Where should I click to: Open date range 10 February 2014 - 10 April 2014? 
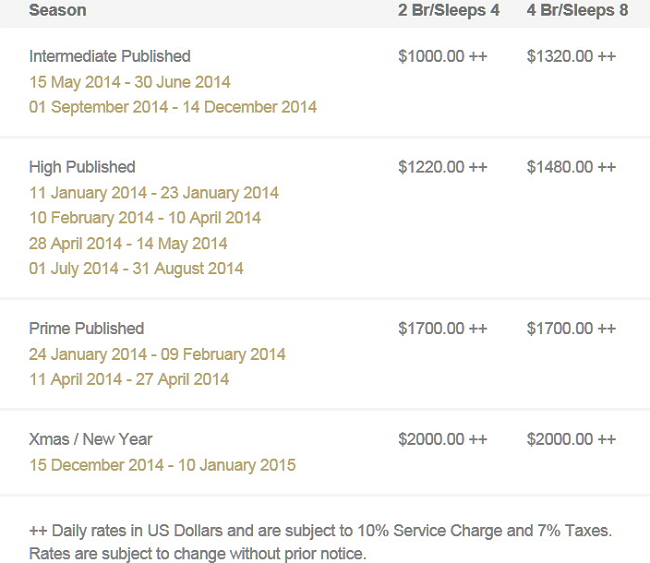[x=145, y=218]
